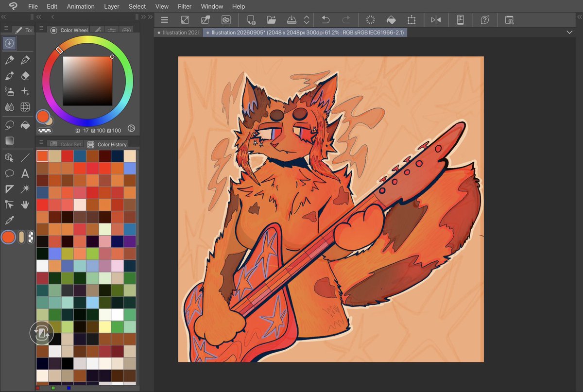Click the hue ring handle on color wheel

59,50
